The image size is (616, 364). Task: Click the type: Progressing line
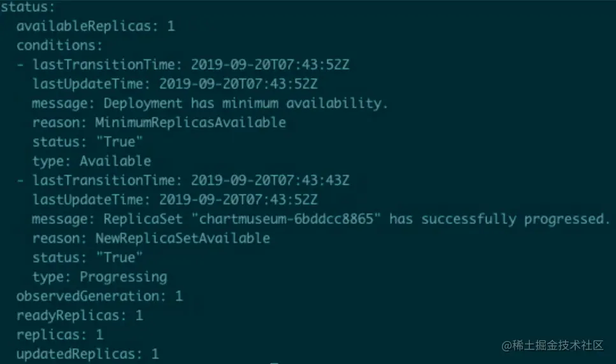click(x=100, y=277)
